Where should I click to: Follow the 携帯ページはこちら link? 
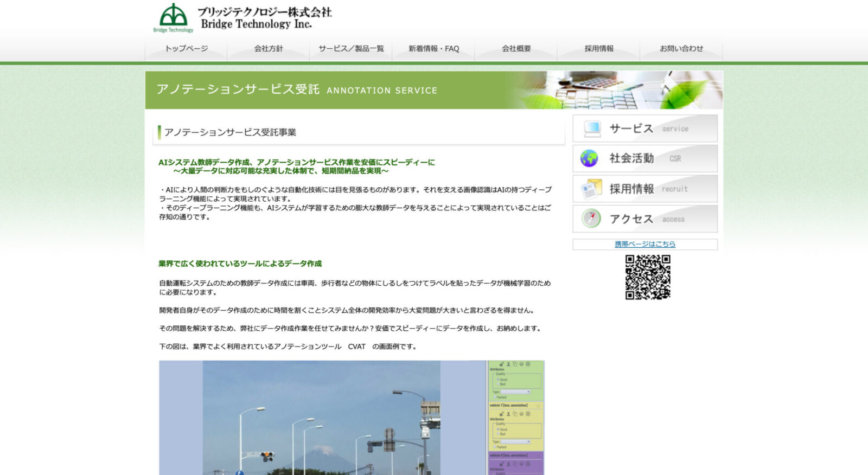[x=644, y=244]
